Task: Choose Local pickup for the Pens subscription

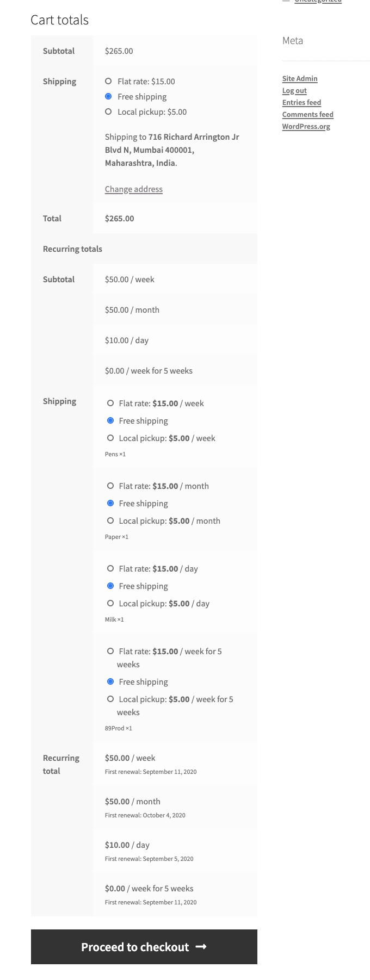Action: click(110, 438)
